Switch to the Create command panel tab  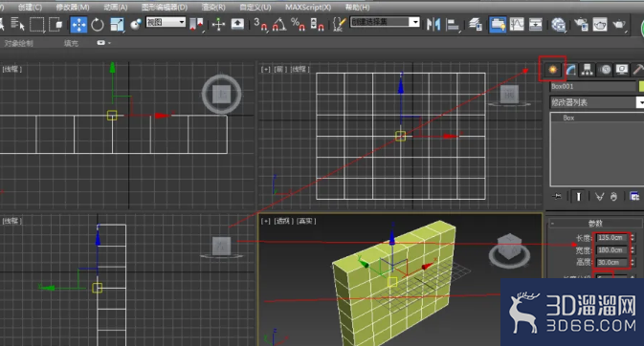[x=553, y=70]
